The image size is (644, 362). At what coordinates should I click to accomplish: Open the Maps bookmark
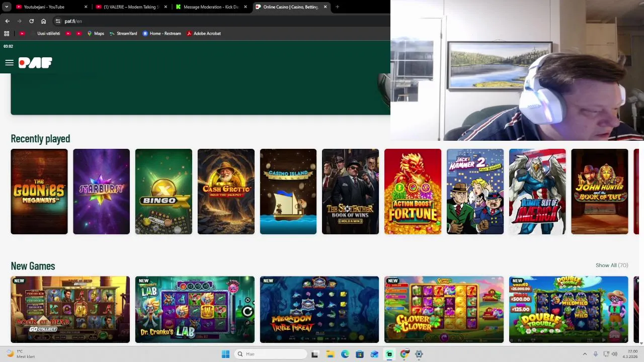[95, 33]
